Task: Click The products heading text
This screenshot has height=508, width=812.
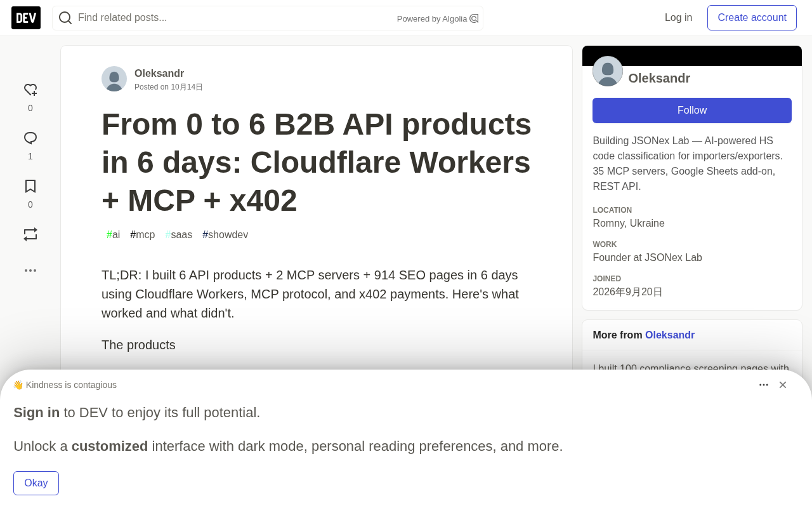Action: click(x=138, y=345)
